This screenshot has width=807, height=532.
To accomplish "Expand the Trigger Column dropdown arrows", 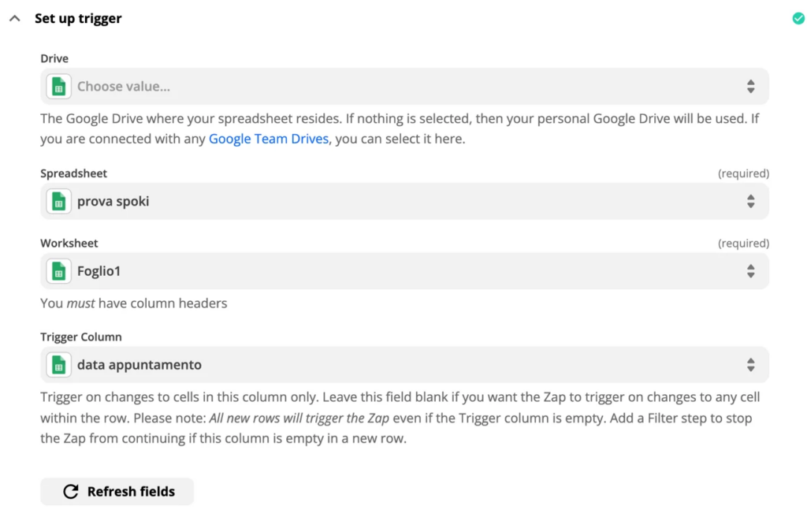I will coord(750,365).
